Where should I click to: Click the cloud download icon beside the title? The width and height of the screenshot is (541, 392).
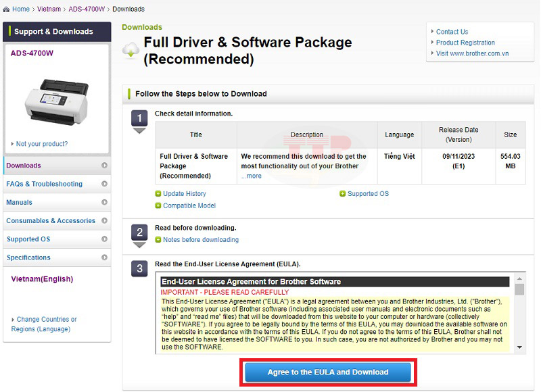pos(131,51)
